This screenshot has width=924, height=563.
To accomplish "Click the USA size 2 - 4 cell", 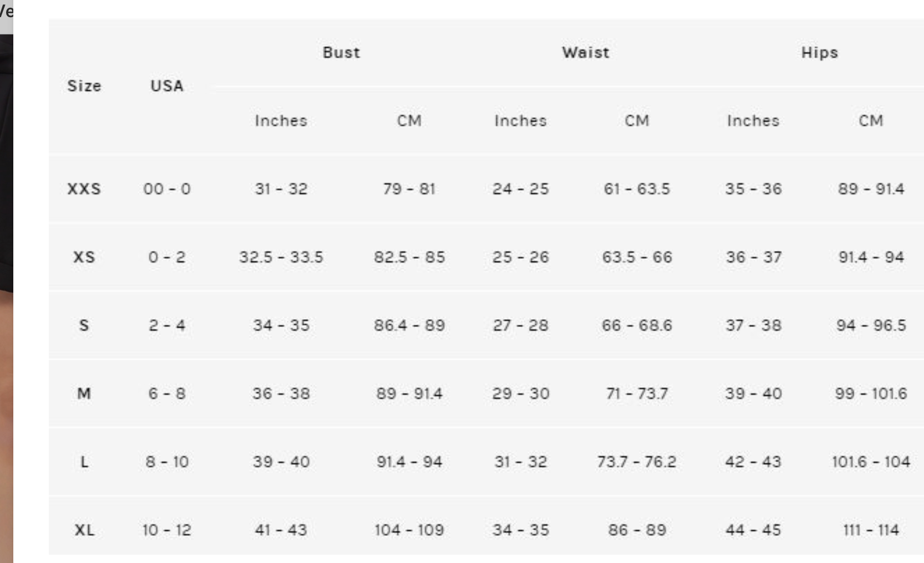I will [167, 325].
